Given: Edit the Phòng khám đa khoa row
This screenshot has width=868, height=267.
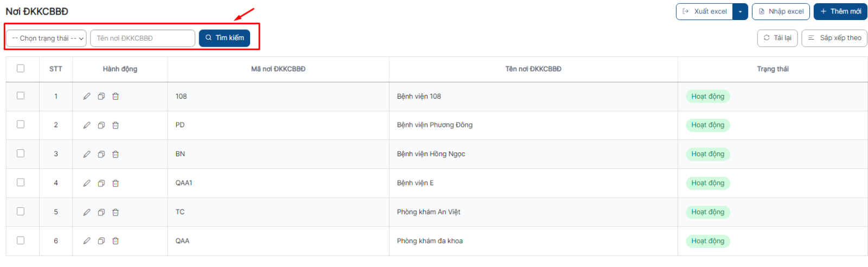Looking at the screenshot, I should pyautogui.click(x=87, y=241).
